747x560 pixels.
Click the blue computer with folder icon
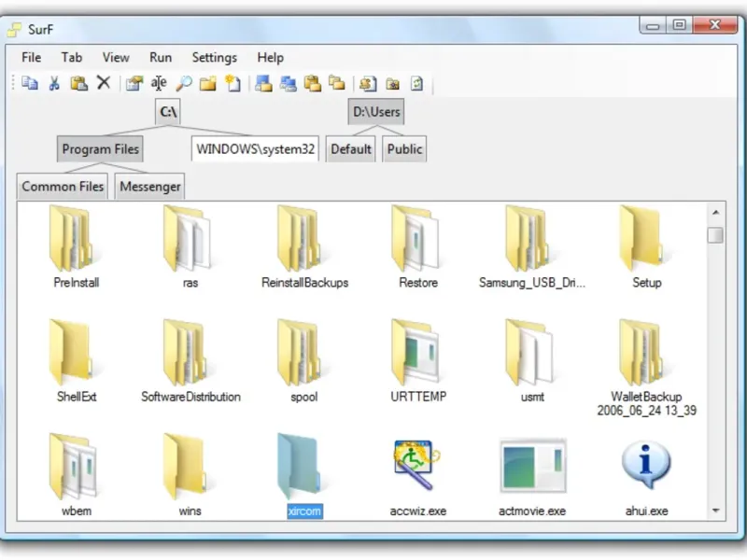click(x=263, y=83)
